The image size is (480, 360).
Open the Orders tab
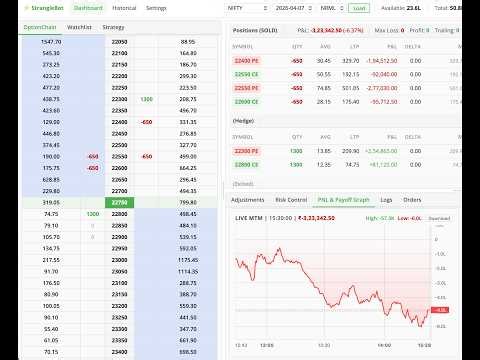point(412,200)
